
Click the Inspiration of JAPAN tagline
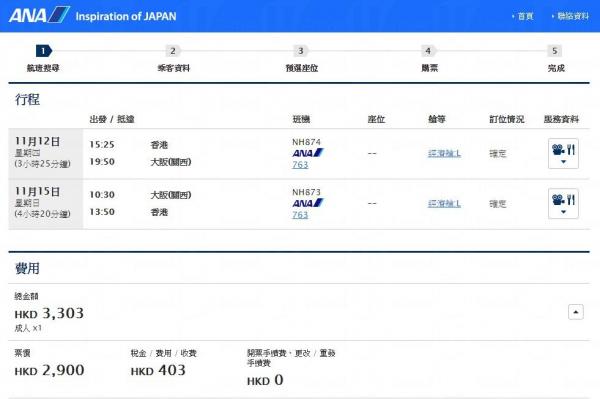pos(126,16)
